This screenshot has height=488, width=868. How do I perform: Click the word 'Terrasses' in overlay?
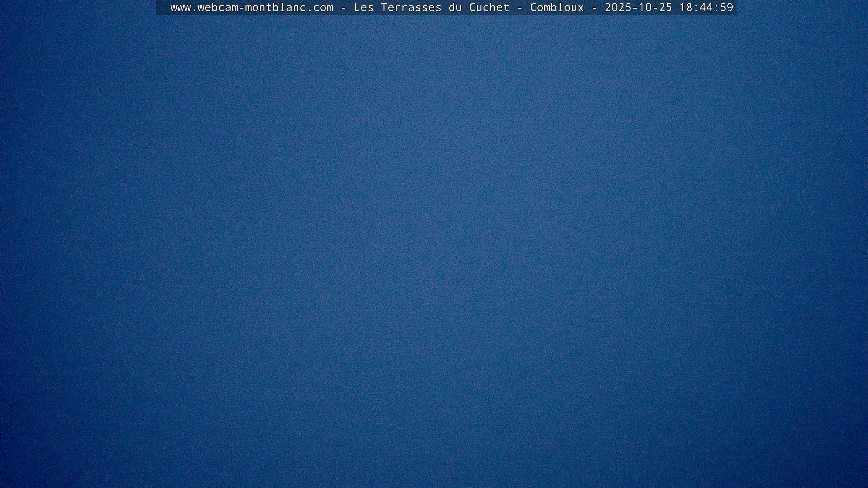pyautogui.click(x=411, y=7)
